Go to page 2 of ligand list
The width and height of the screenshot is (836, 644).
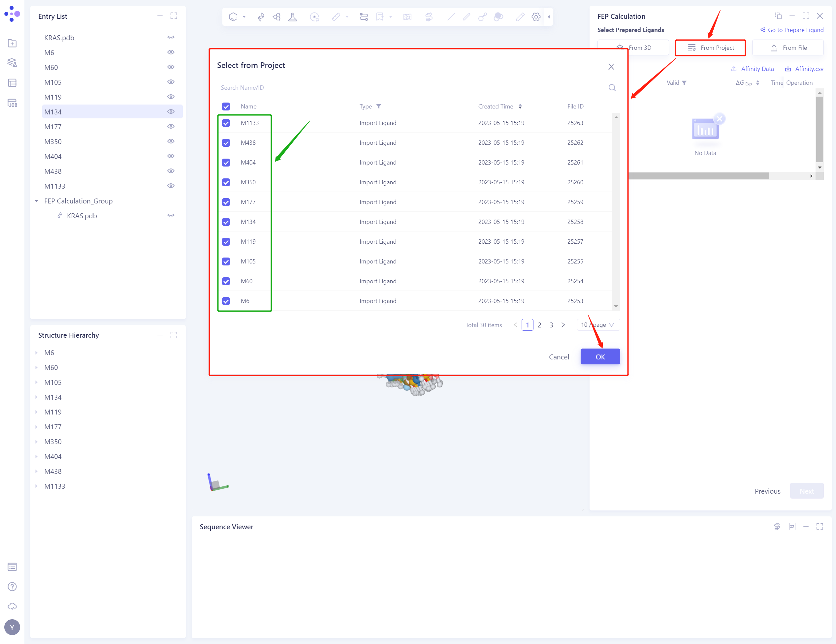coord(539,325)
